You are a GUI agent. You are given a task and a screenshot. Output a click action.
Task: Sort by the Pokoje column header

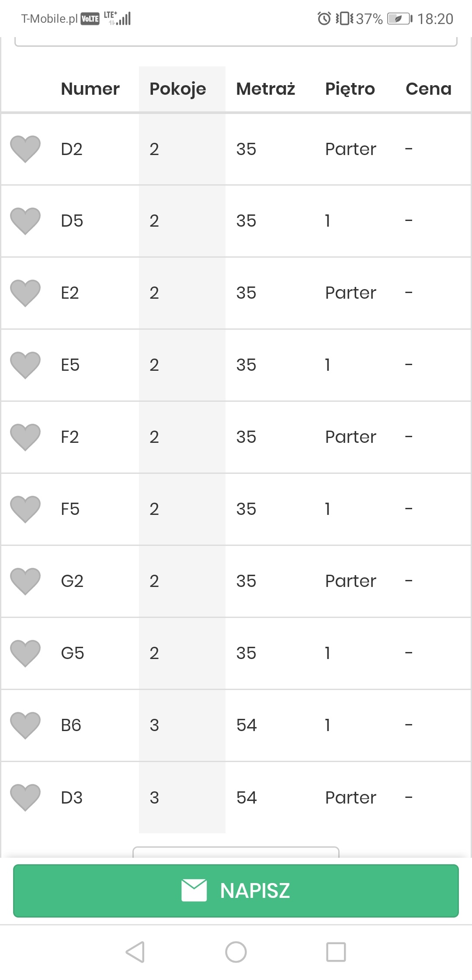[x=177, y=89]
